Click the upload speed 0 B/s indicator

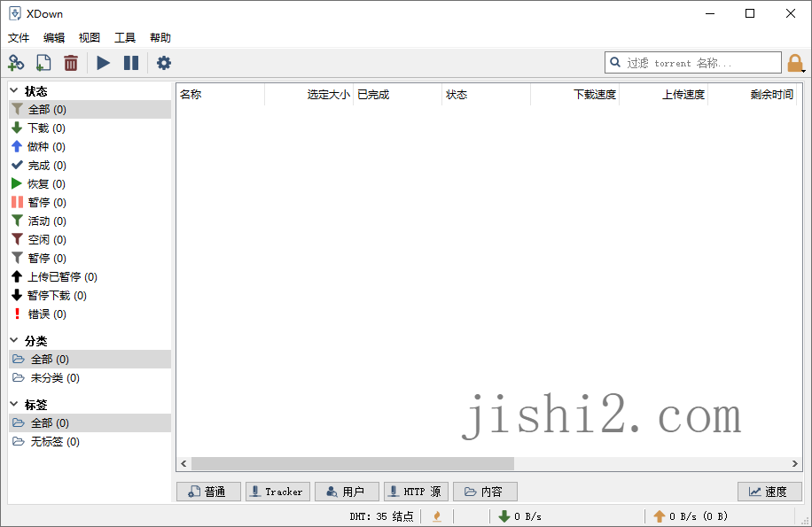coord(691,516)
